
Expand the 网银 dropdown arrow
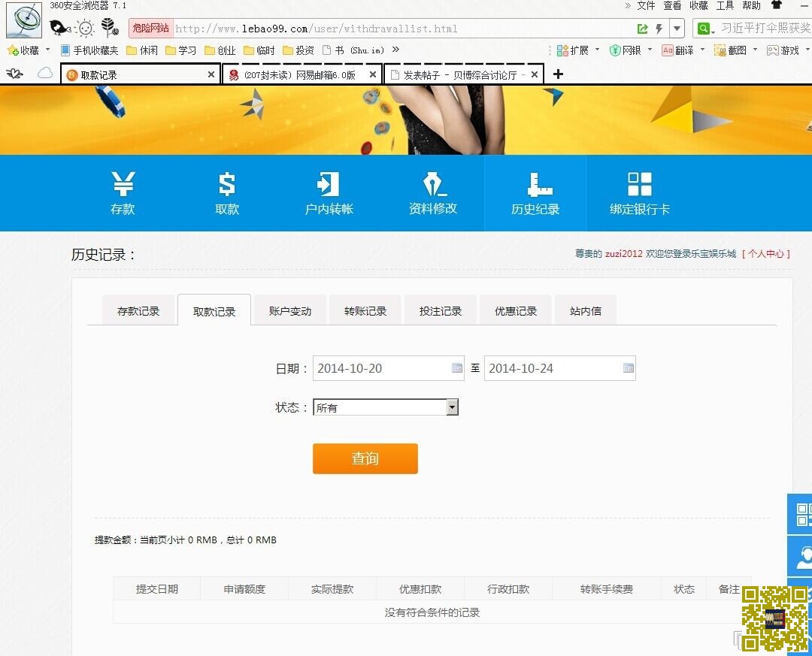click(650, 50)
